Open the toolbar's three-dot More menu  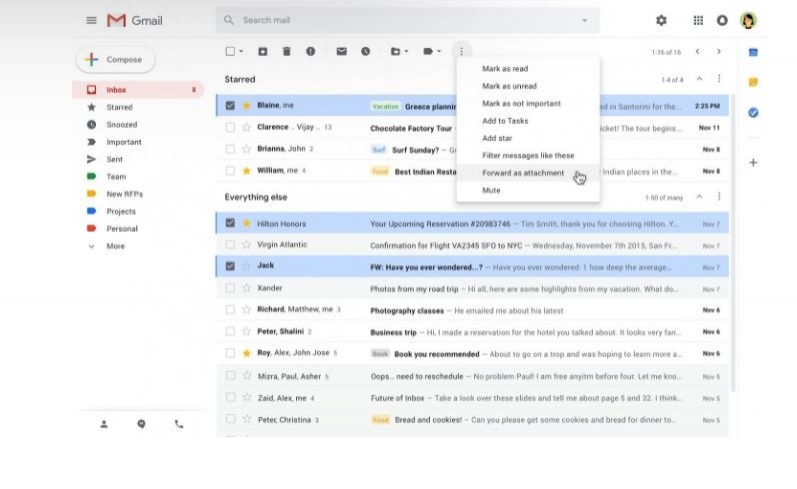tap(461, 51)
